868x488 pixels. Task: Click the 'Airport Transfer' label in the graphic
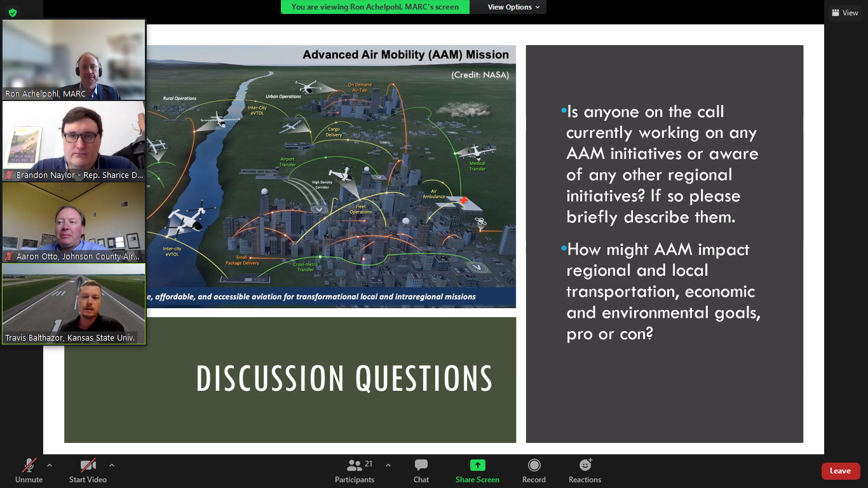pyautogui.click(x=288, y=161)
